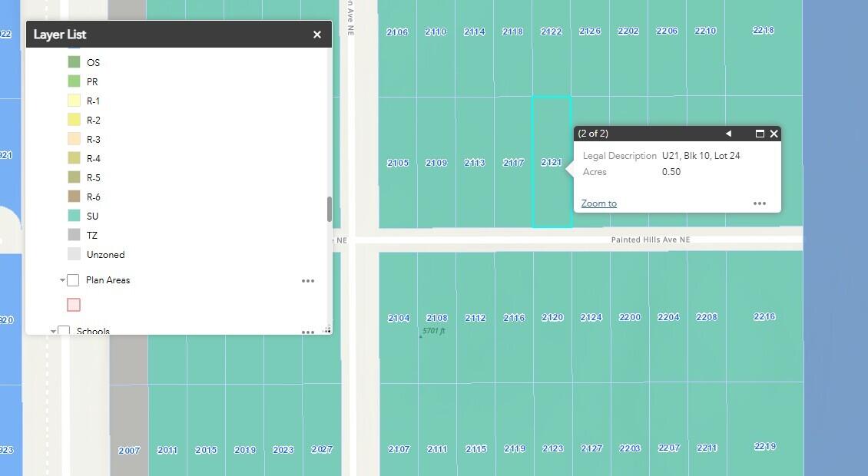Select parcel 2117 on the map

pyautogui.click(x=513, y=163)
